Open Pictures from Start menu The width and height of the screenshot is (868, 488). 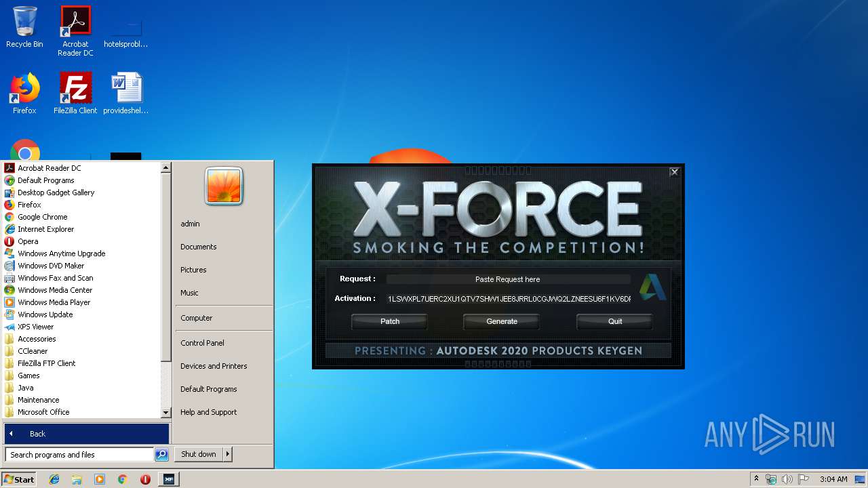pos(193,270)
